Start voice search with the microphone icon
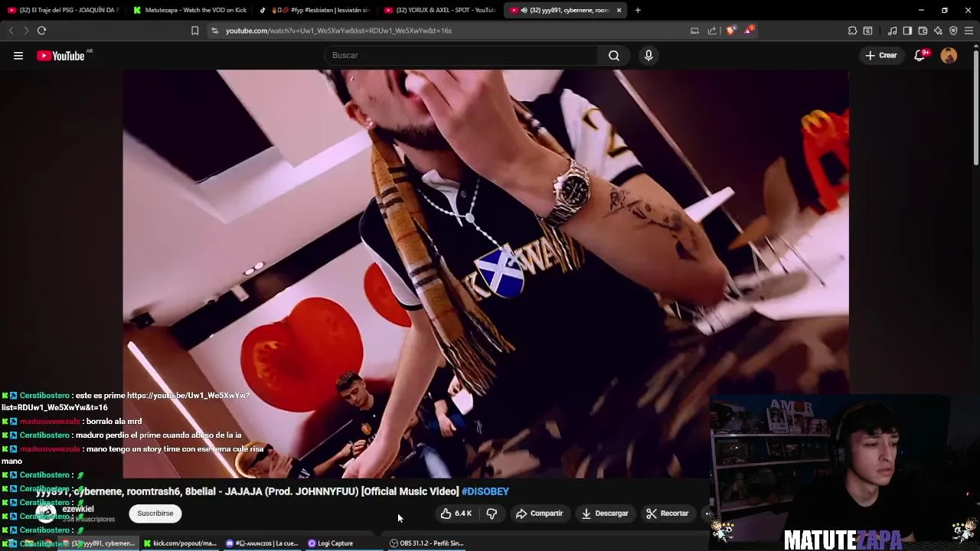Viewport: 980px width, 551px height. (x=648, y=55)
